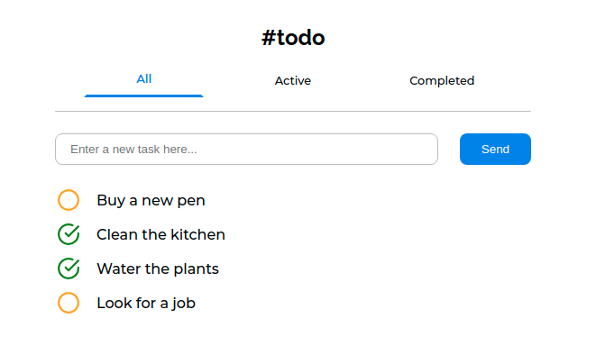596x364 pixels.
Task: Uncheck the green tick beside Water the plants
Action: (69, 268)
